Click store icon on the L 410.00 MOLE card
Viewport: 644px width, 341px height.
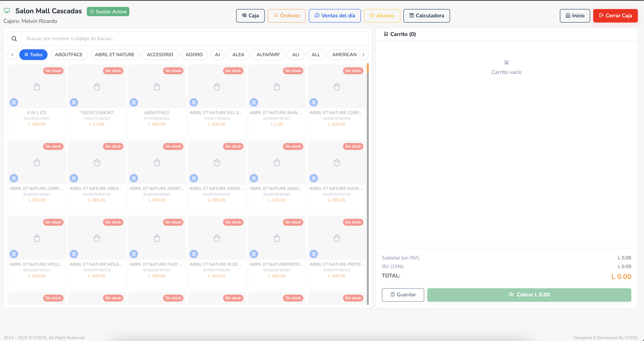pos(14,254)
